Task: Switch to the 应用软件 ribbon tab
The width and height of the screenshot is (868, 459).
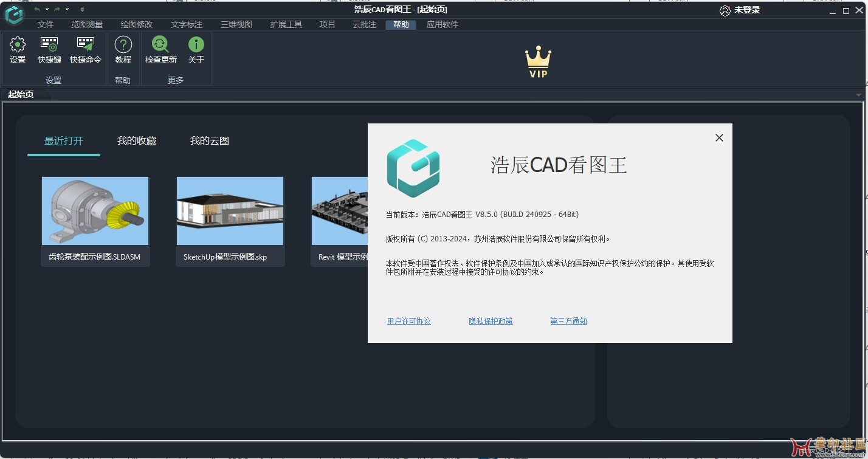Action: pos(443,24)
